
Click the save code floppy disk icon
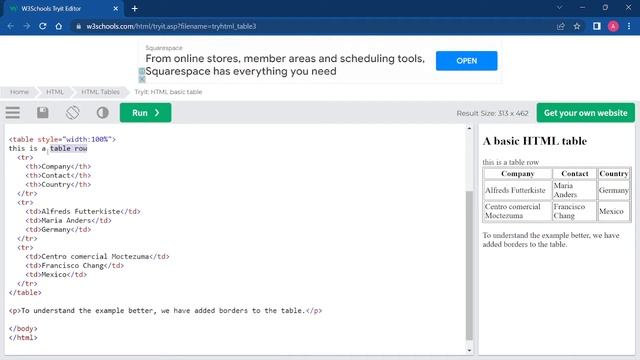coord(42,113)
